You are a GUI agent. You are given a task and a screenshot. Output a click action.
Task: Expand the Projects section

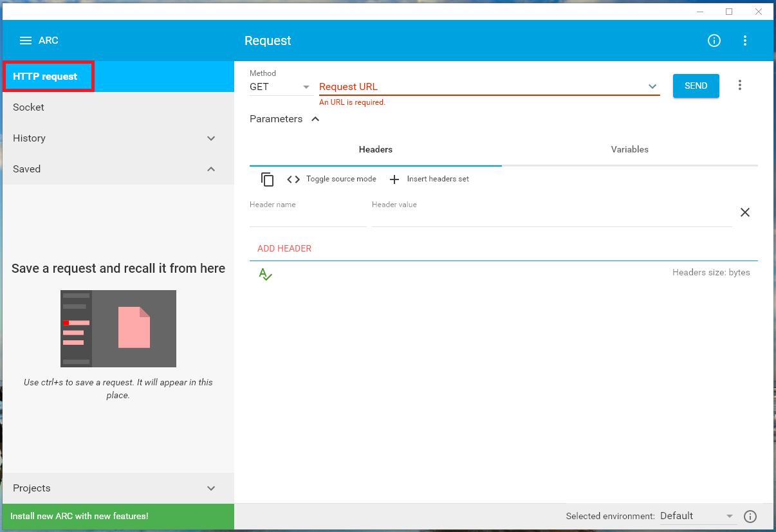pos(118,488)
